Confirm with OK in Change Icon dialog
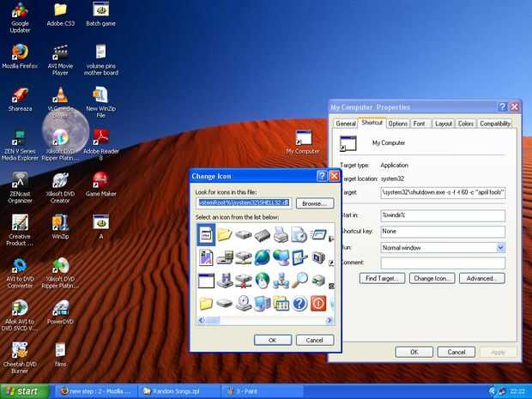This screenshot has width=532, height=399. coord(273,340)
